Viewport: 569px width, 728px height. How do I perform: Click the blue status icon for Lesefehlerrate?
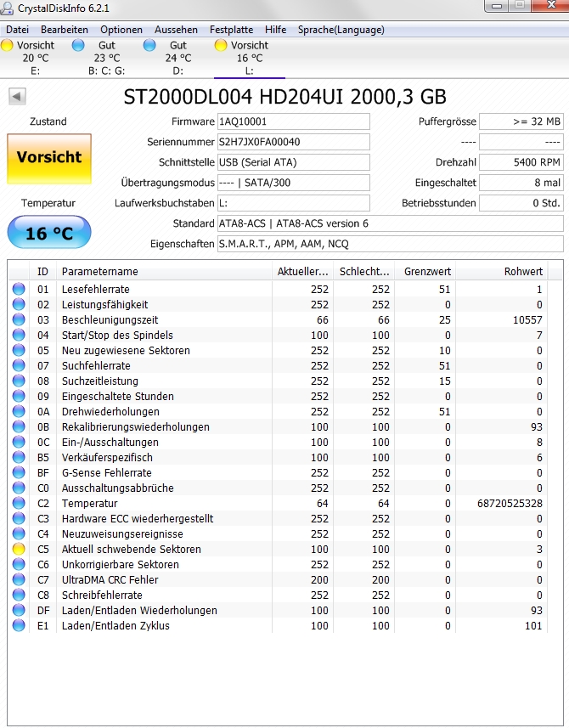19,290
